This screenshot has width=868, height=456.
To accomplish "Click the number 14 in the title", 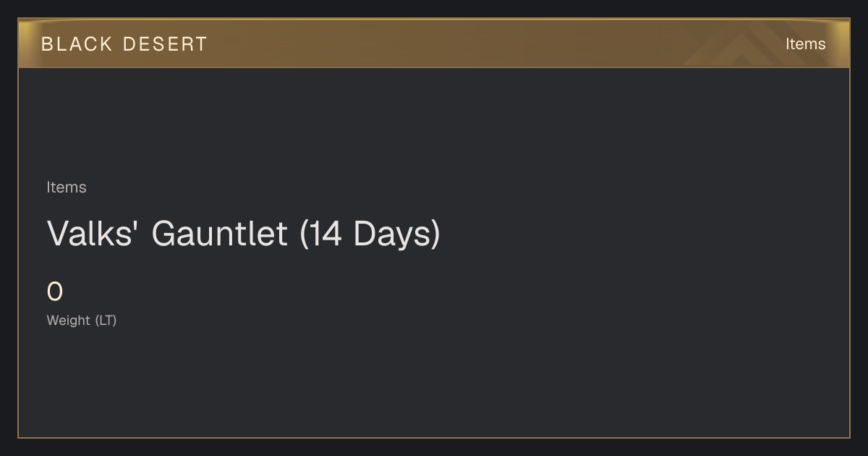I will 325,234.
